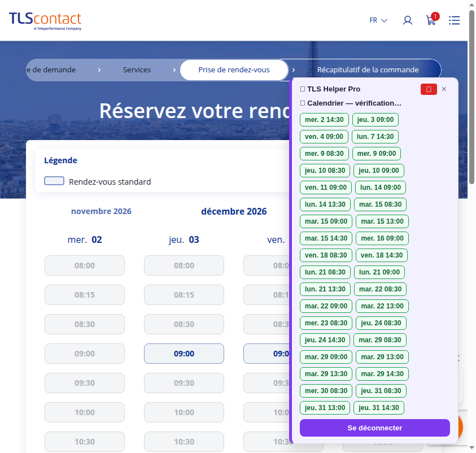This screenshot has width=476, height=453.
Task: Click the chevron after Services step
Action: coord(174,70)
